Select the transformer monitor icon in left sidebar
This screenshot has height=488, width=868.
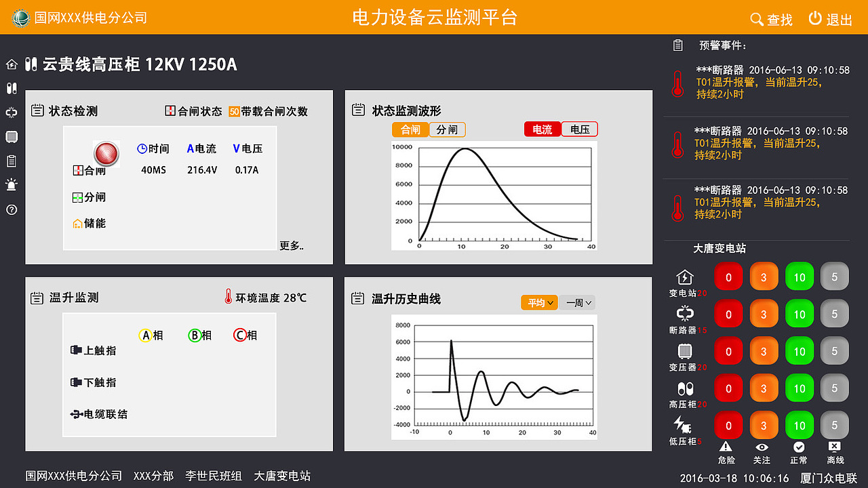coord(11,137)
